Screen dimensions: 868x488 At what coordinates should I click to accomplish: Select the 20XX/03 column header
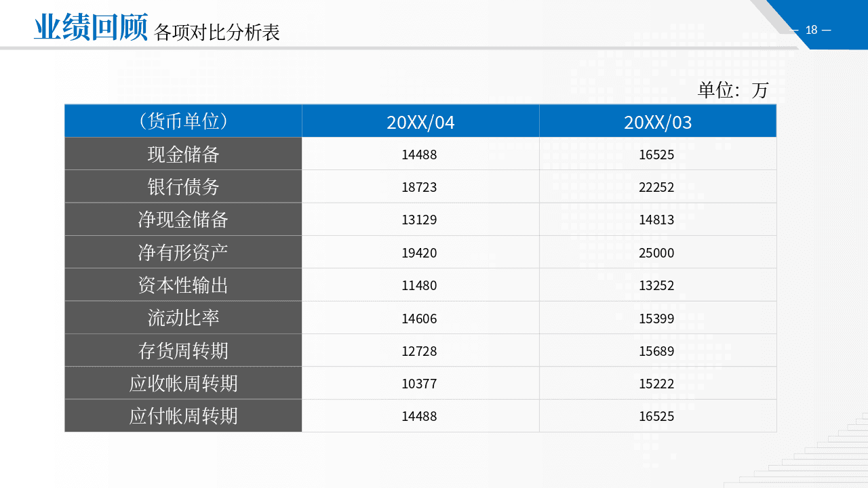click(x=658, y=121)
